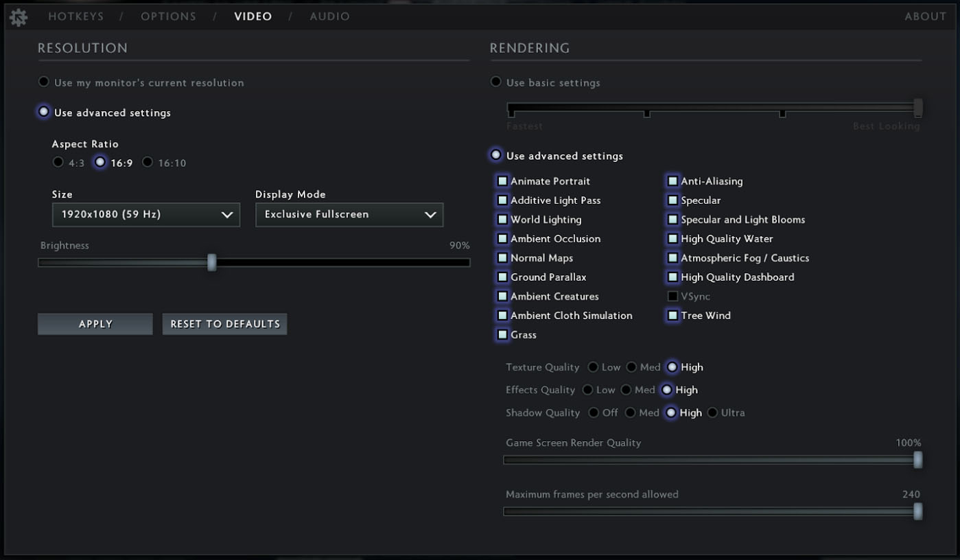Set Shadow Quality to Ultra

pyautogui.click(x=715, y=412)
